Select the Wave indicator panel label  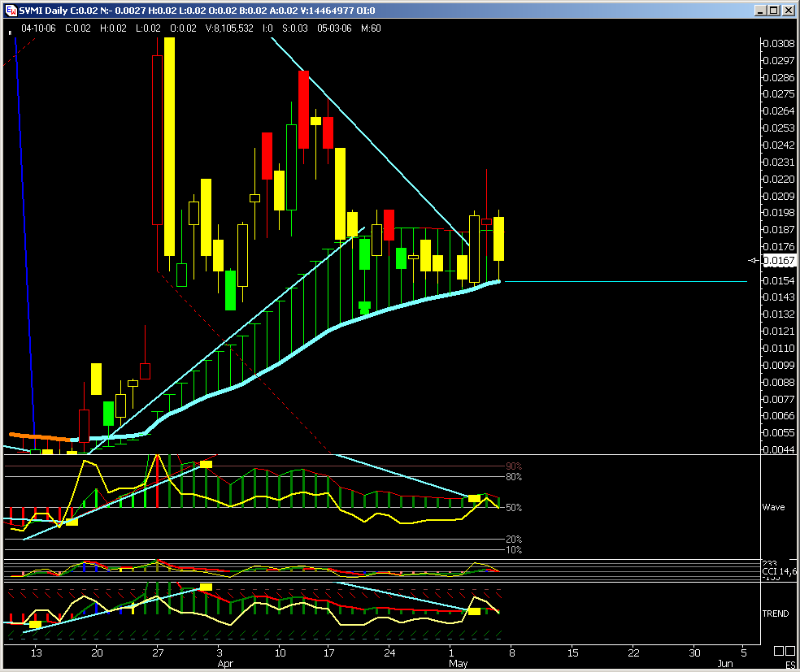tap(773, 507)
